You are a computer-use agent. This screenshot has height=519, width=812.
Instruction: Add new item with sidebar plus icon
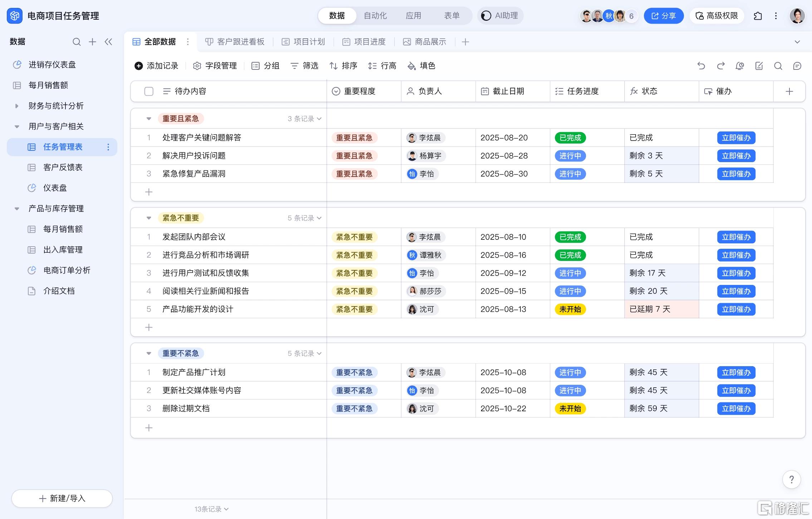(92, 42)
